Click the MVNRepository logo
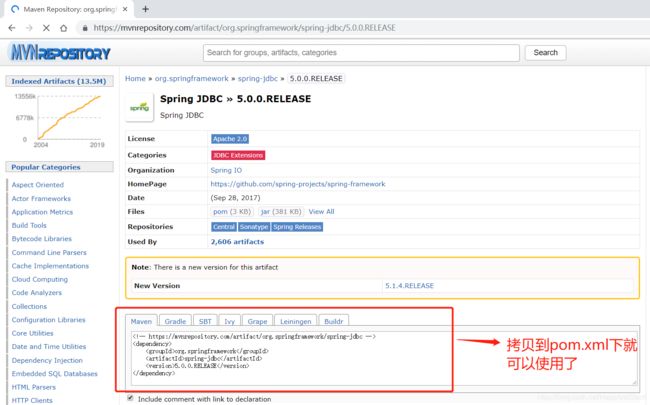 point(59,53)
